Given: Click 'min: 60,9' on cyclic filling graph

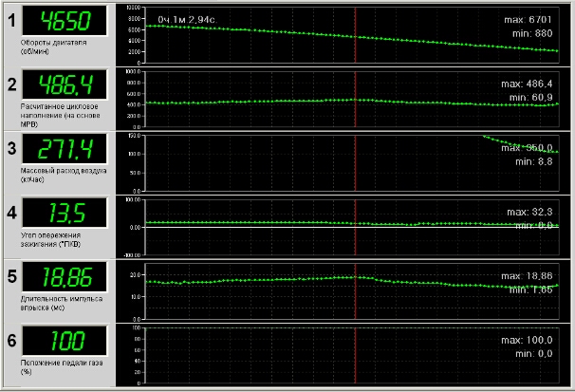Looking at the screenshot, I should [x=530, y=98].
